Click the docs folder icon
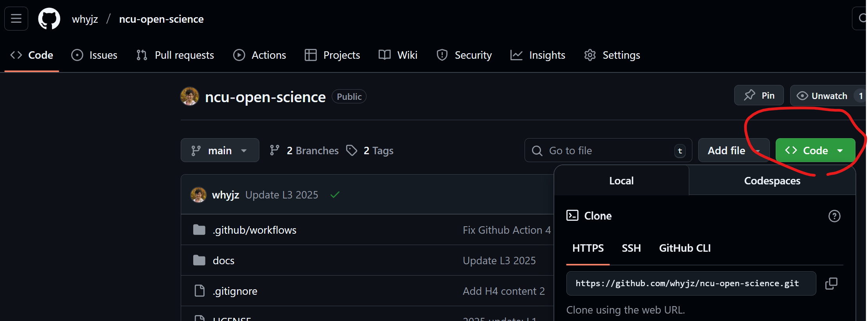Viewport: 868px width, 321px height. (199, 260)
